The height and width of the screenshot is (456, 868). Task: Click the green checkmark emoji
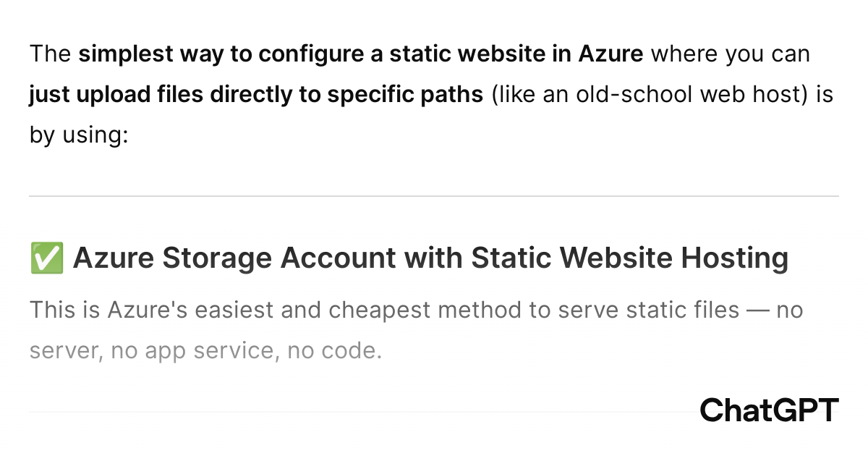tap(46, 258)
